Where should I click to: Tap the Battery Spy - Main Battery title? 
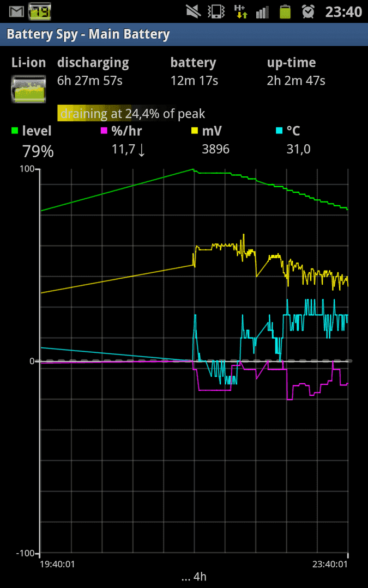[88, 34]
